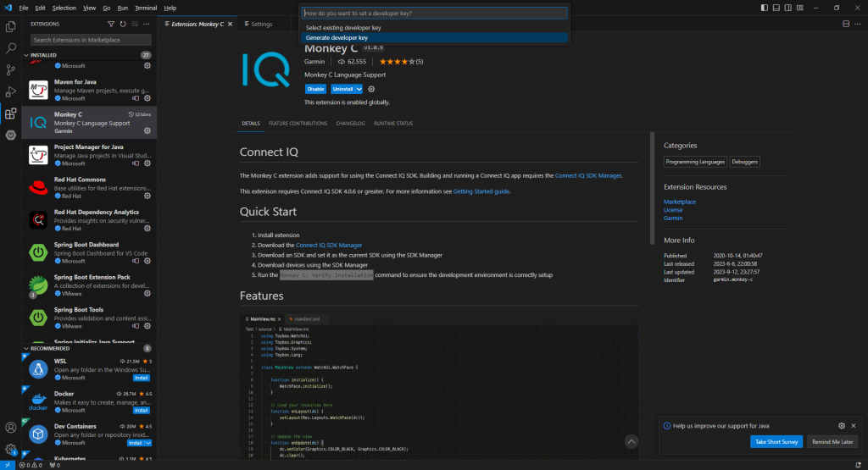
Task: Select the Extensions view icon
Action: tap(10, 114)
